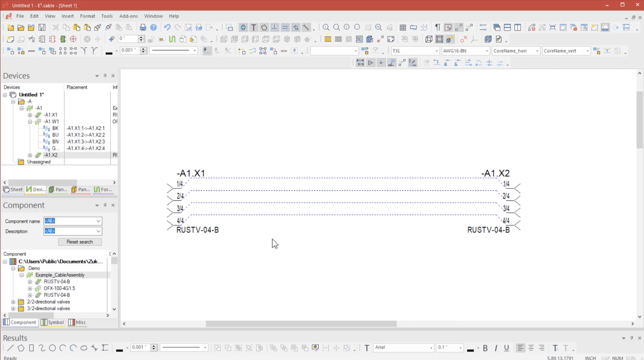Click the Zoom Out magnifier icon
Image resolution: width=644 pixels, height=360 pixels.
[336, 27]
